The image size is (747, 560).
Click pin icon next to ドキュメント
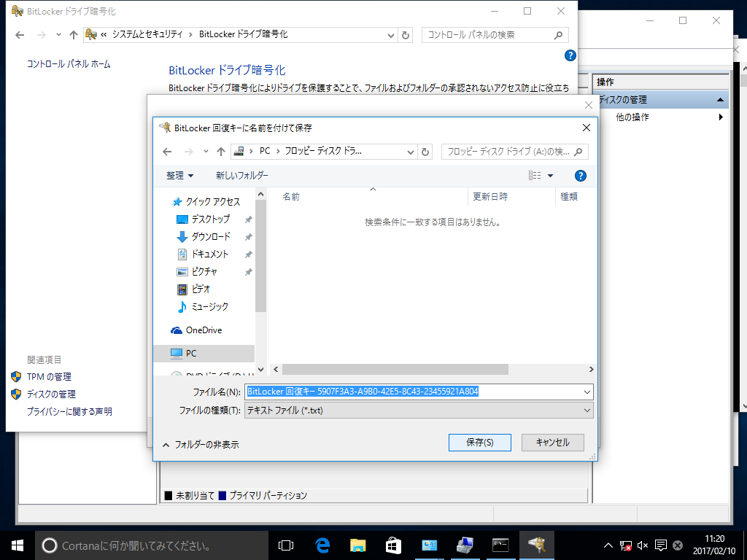click(x=248, y=254)
